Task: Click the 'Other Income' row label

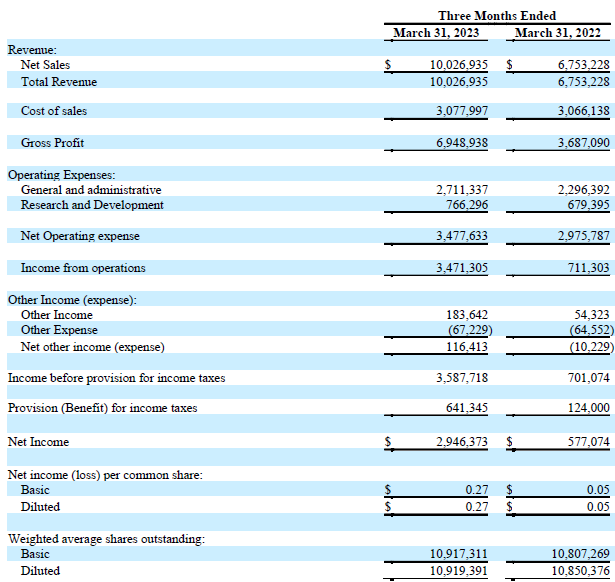Action: click(x=56, y=315)
